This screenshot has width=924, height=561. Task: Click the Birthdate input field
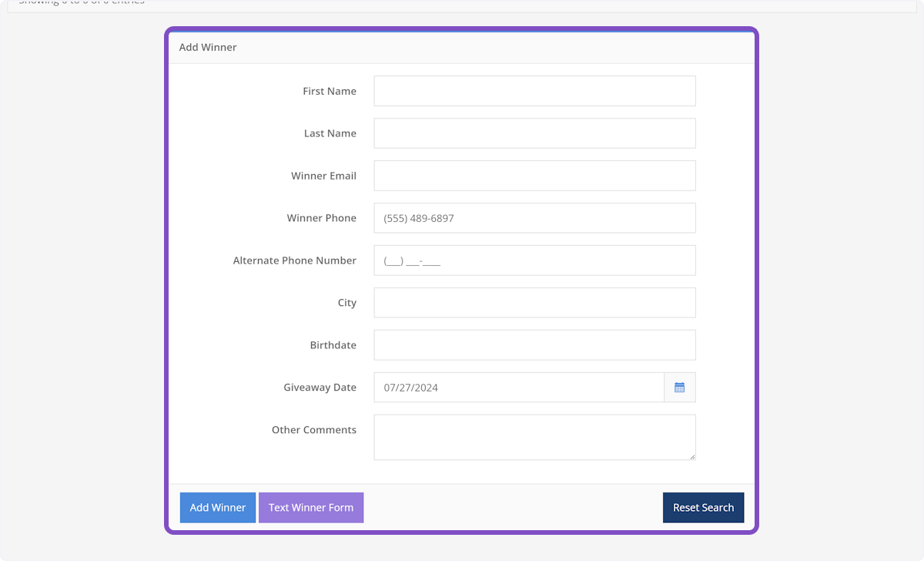pos(534,344)
